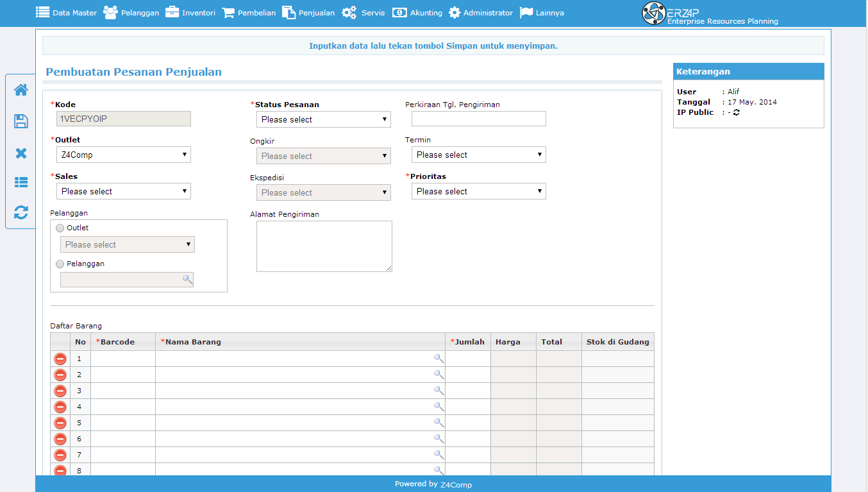The height and width of the screenshot is (492, 868).
Task: Click the Kode field showing 1VECPYOIP
Action: pos(124,119)
